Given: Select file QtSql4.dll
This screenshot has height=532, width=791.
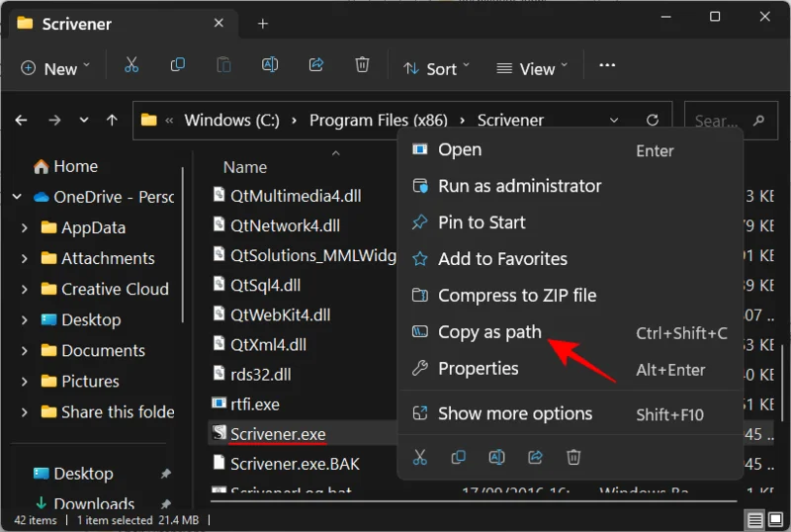Looking at the screenshot, I should point(265,285).
